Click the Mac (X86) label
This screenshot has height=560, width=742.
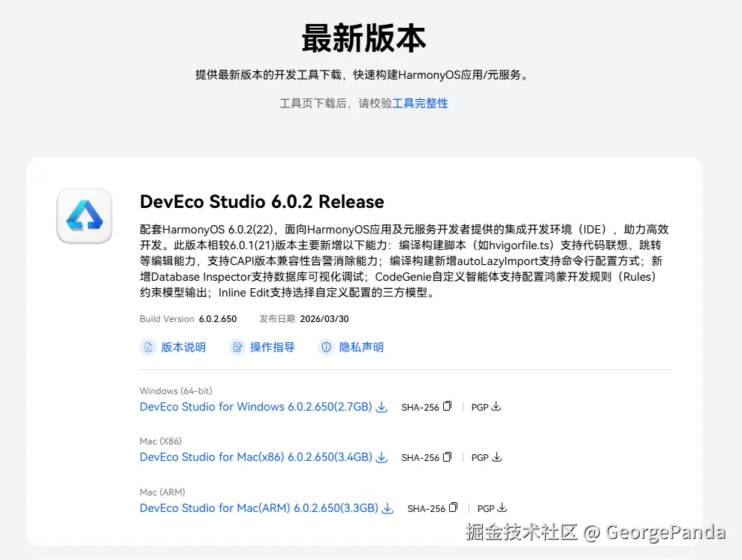point(161,441)
